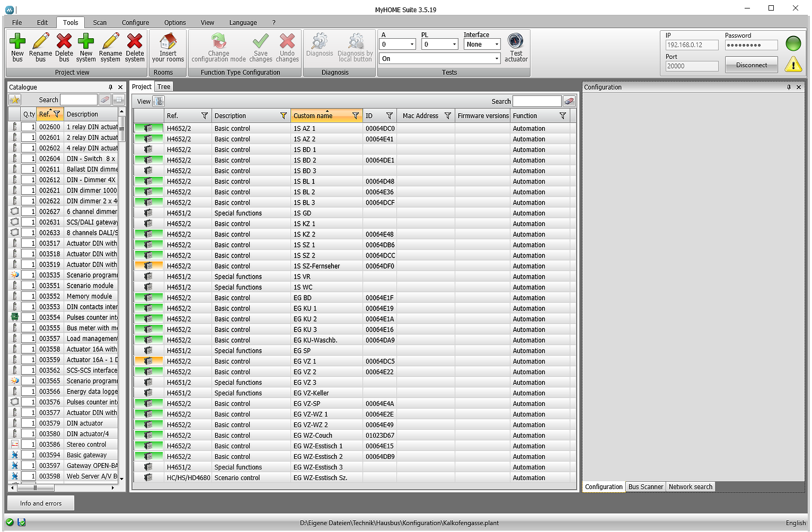Open the Language menu
The height and width of the screenshot is (532, 812).
243,23
